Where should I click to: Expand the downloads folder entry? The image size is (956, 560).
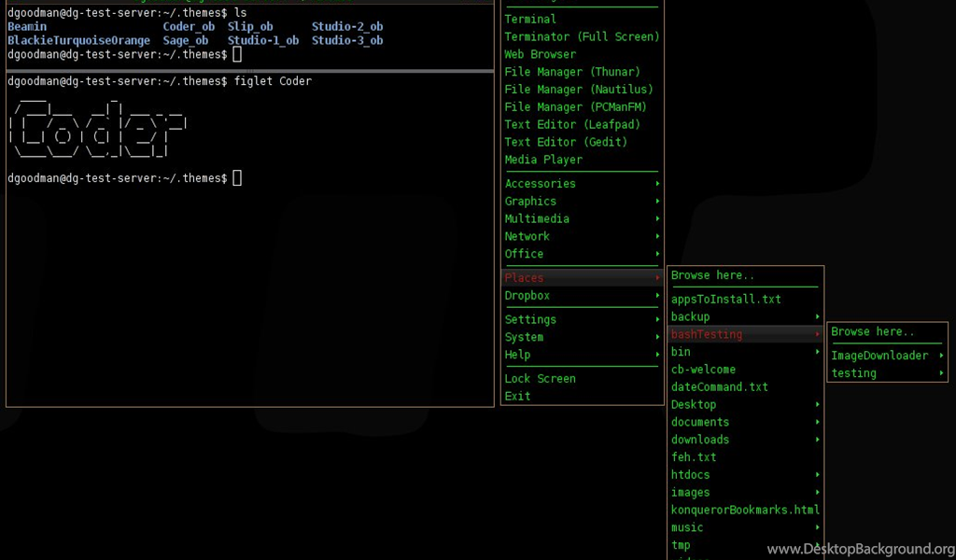[x=745, y=440]
